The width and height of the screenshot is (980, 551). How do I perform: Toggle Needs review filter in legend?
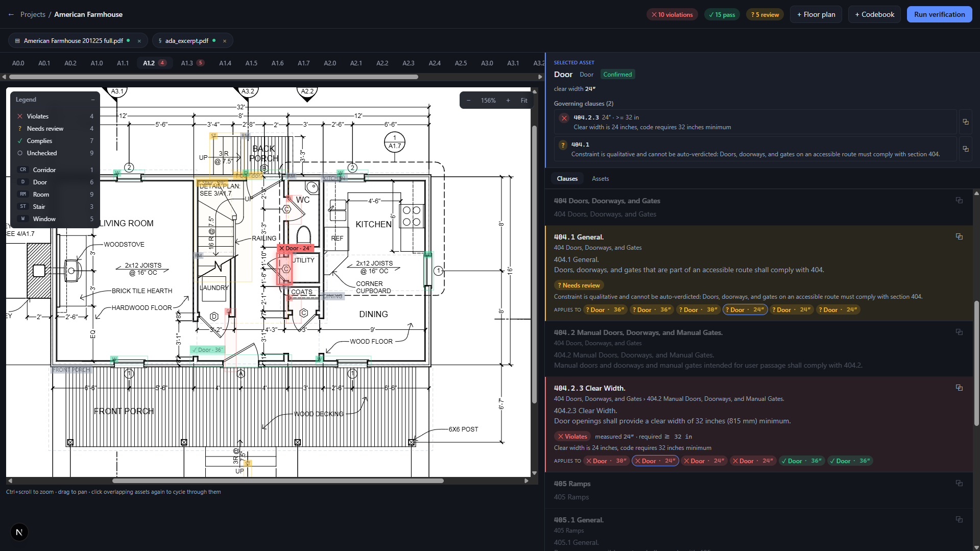(x=55, y=129)
